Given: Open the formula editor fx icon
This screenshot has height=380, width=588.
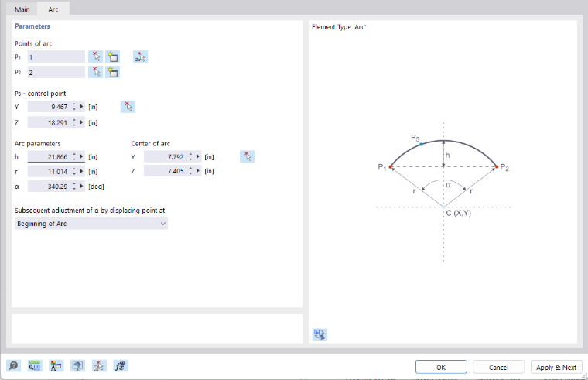Looking at the screenshot, I should [121, 366].
